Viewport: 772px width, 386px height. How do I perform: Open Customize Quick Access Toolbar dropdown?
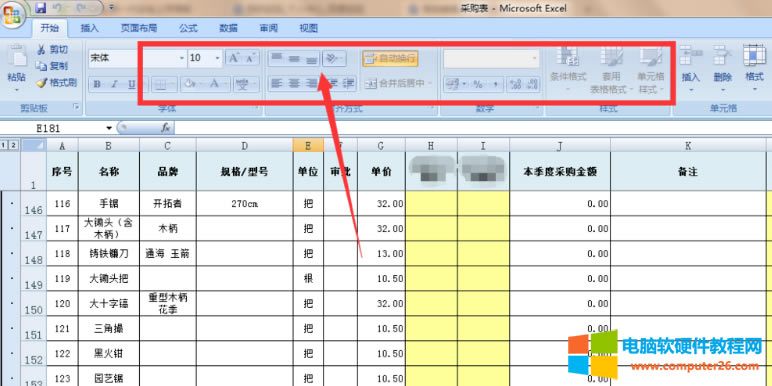[112, 8]
